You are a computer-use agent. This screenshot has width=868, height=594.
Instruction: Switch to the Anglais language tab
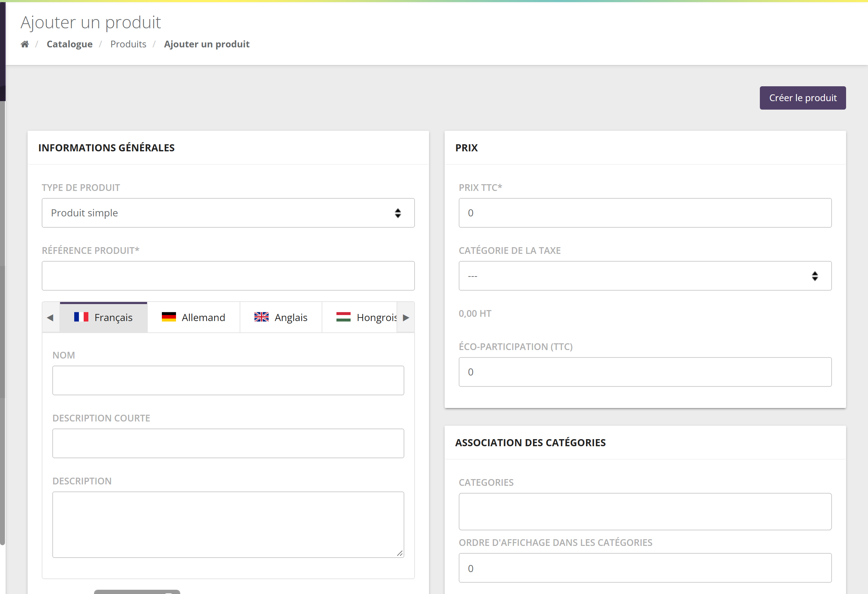(281, 317)
